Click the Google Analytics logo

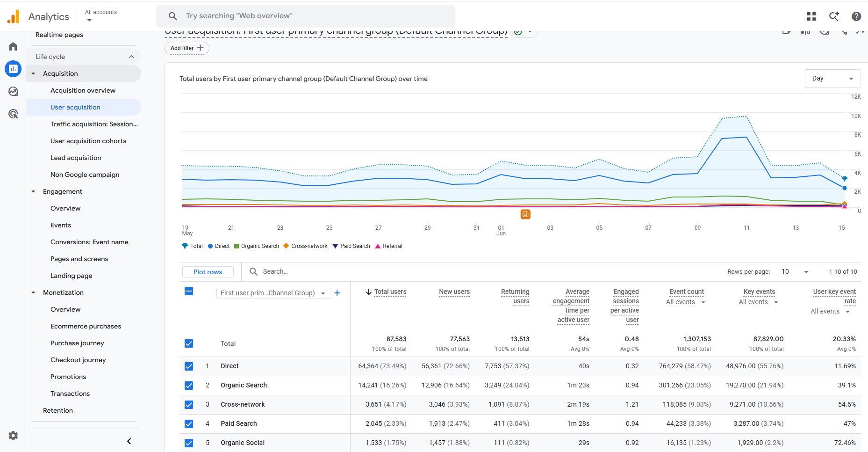14,16
